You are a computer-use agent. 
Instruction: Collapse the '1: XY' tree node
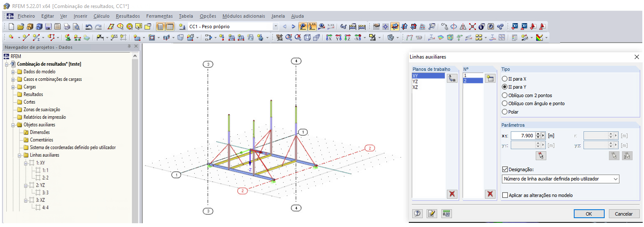click(x=26, y=163)
